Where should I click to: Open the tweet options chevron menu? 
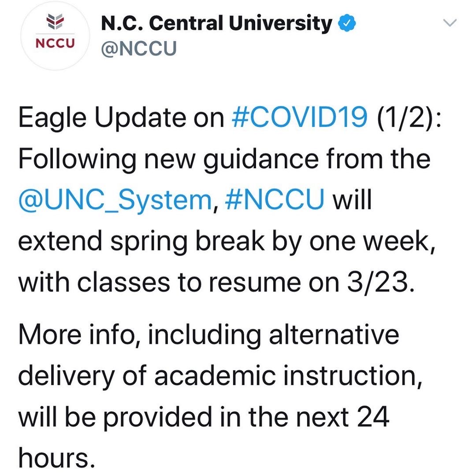point(450,23)
